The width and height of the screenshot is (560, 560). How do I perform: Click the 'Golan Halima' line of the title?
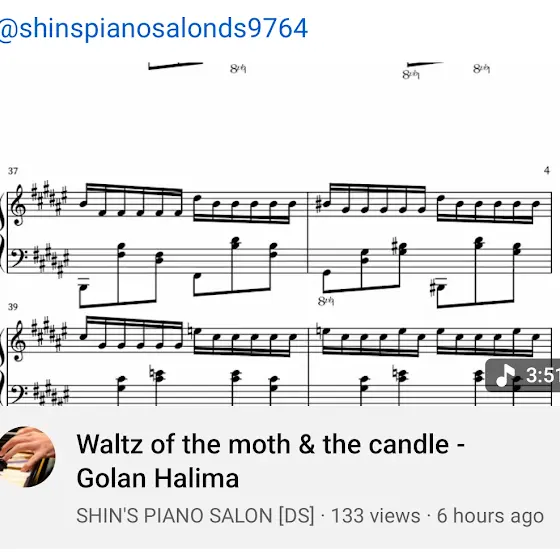(158, 478)
